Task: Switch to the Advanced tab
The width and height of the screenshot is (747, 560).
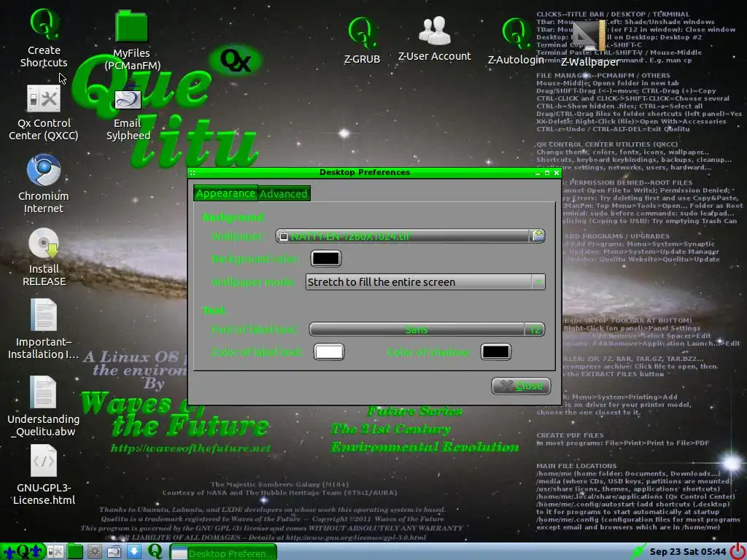Action: (284, 194)
